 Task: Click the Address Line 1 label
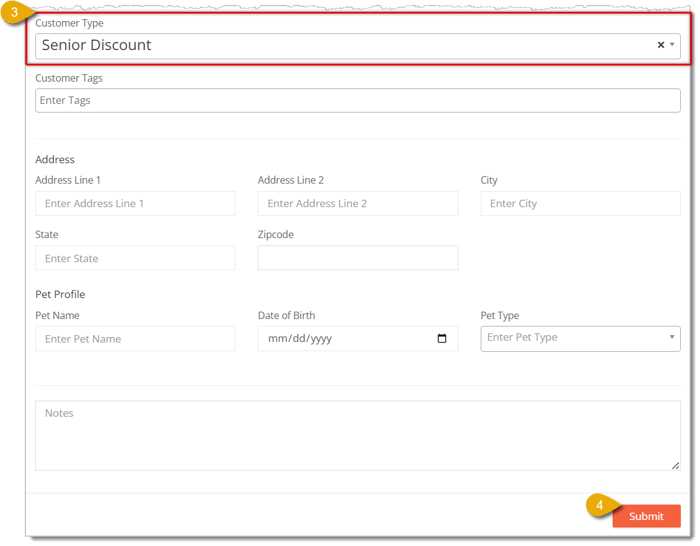68,180
